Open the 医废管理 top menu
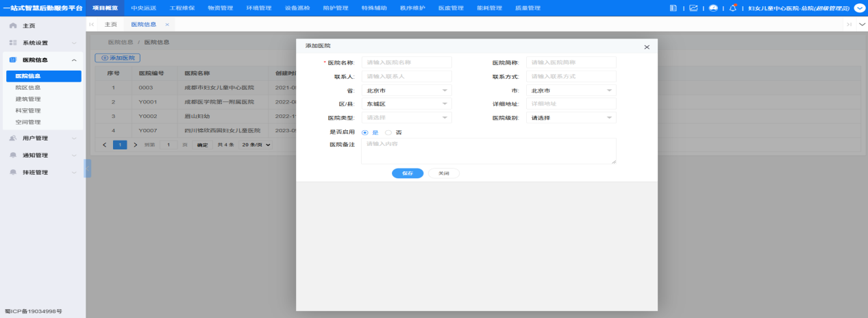 [x=451, y=8]
